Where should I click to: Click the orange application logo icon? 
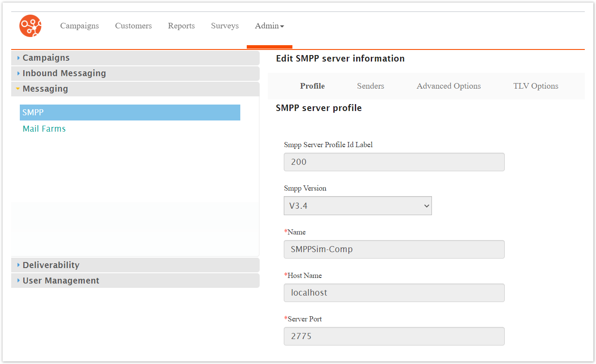31,26
